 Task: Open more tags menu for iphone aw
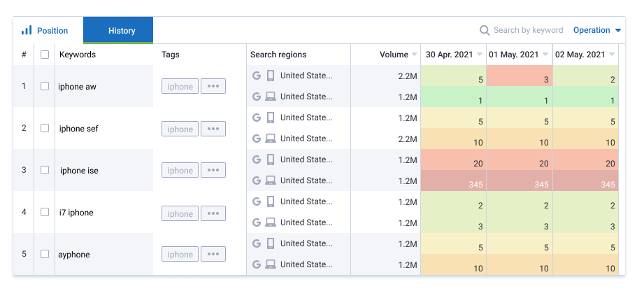(213, 87)
